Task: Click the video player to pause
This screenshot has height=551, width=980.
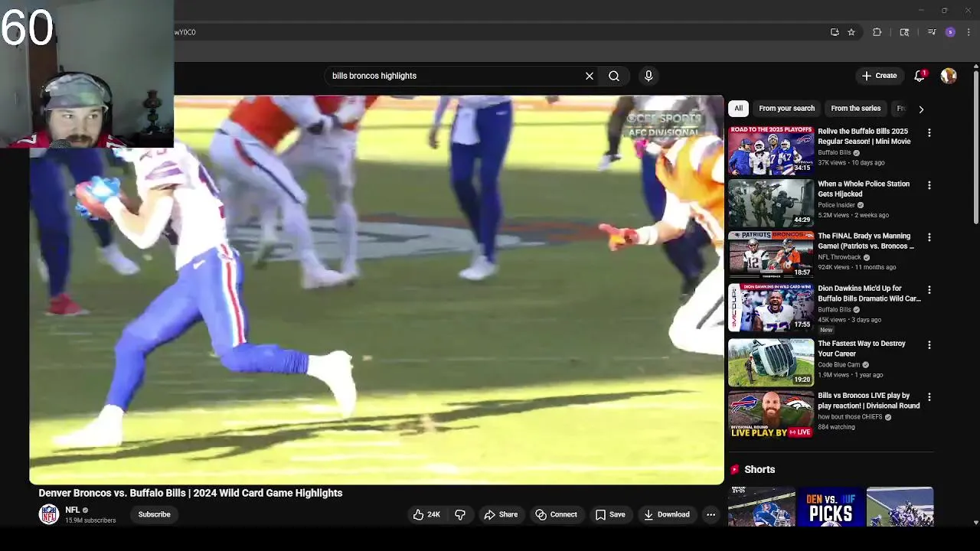Action: (376, 289)
